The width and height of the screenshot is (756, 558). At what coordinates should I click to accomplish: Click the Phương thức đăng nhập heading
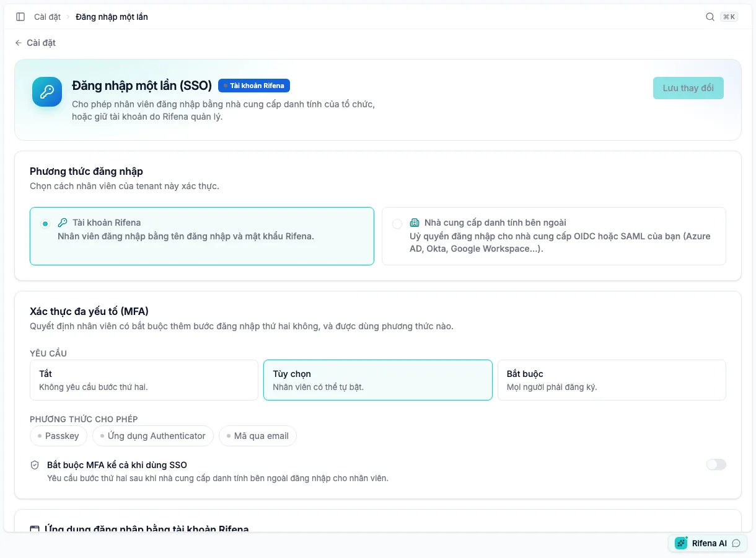pyautogui.click(x=86, y=171)
